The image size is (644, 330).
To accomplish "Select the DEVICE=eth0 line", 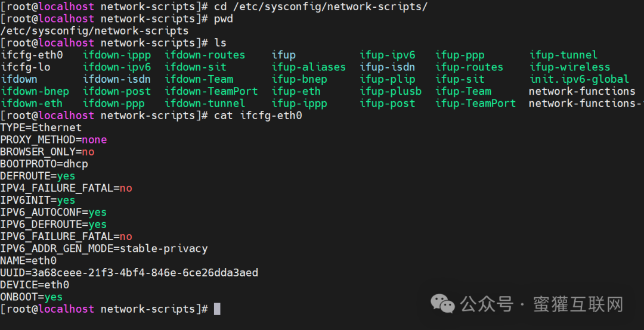I will click(x=35, y=285).
